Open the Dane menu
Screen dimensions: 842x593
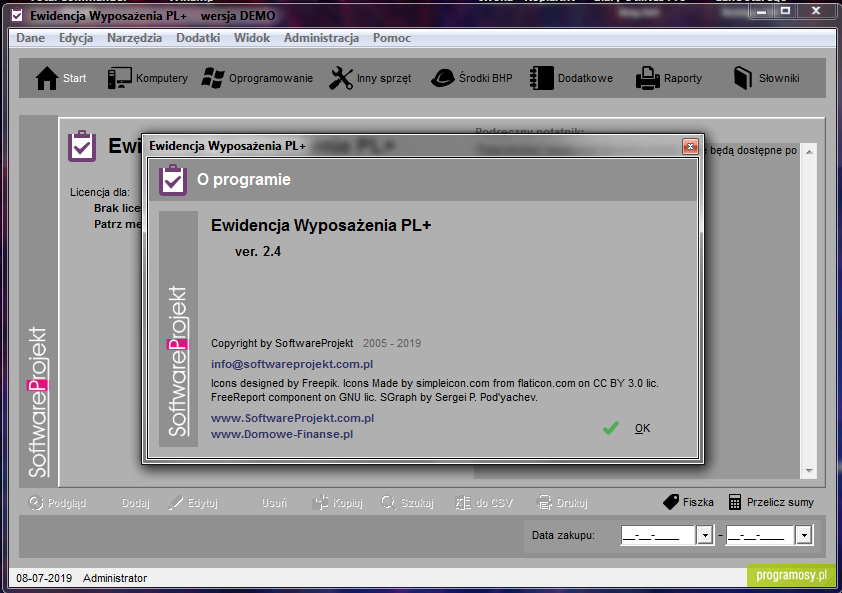pos(31,38)
